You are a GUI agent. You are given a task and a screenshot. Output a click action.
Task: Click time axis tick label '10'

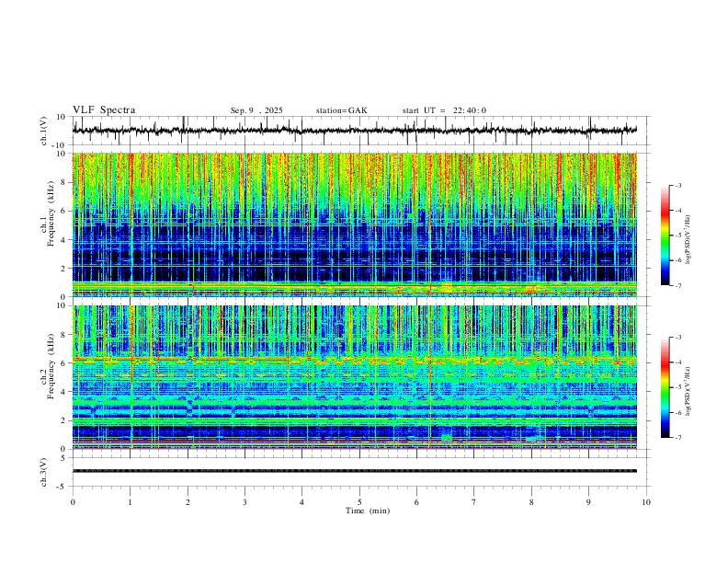click(x=646, y=502)
